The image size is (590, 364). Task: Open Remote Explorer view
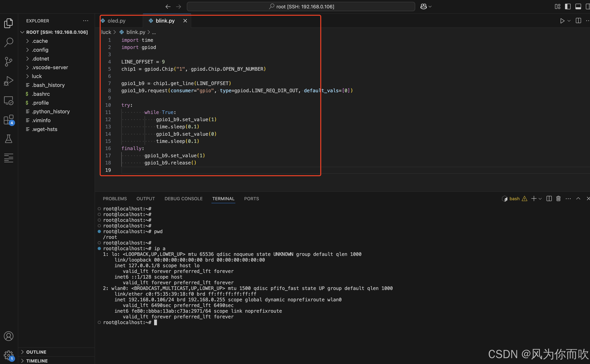pos(9,100)
